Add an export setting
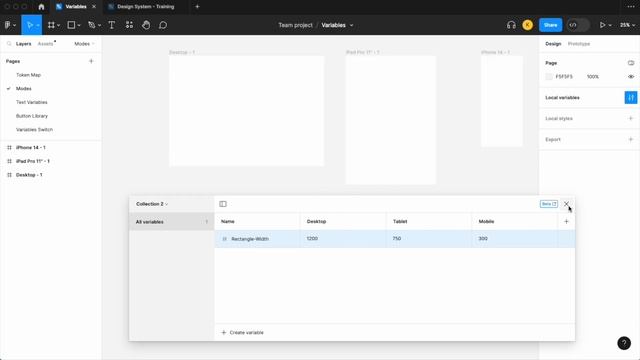The height and width of the screenshot is (360, 640). (631, 140)
